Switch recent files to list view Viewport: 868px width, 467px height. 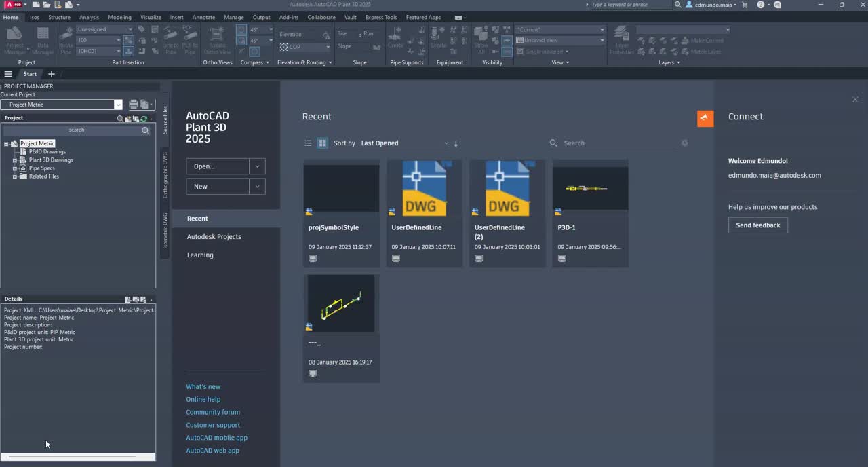[x=308, y=143]
